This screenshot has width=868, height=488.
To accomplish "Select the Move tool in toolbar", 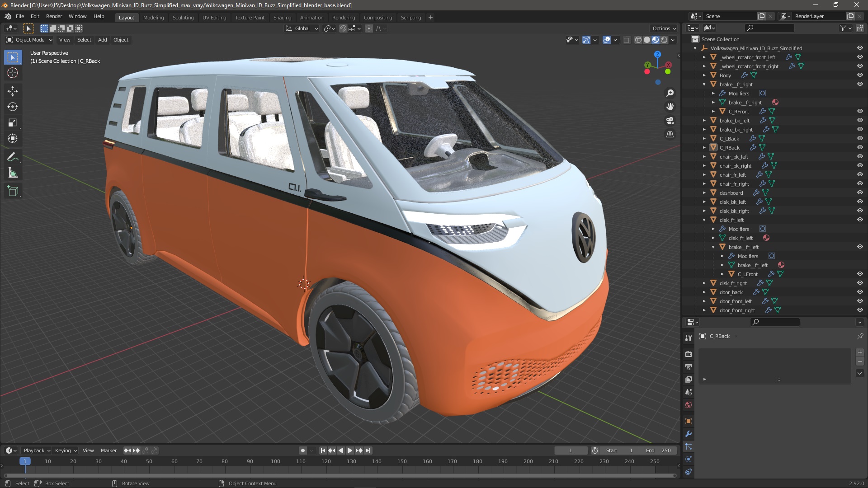I will 13,91.
